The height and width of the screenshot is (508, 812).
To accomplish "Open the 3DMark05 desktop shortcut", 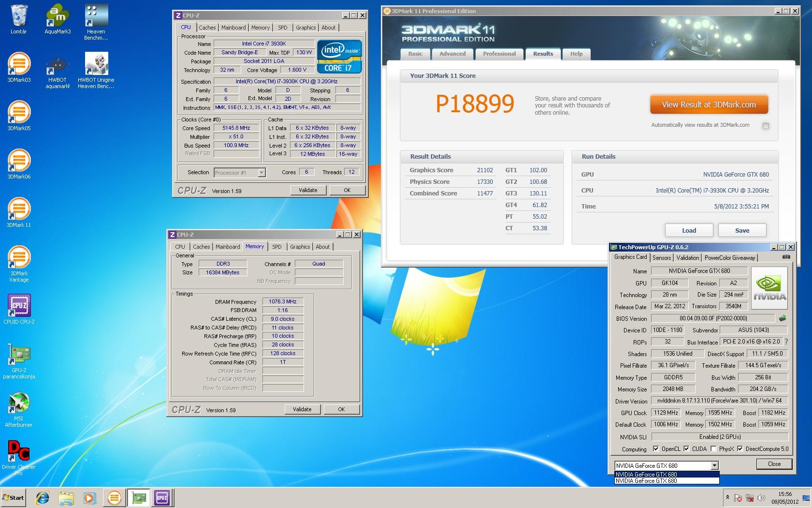I will point(19,116).
